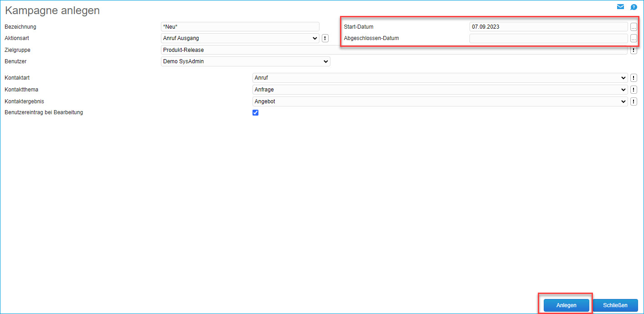Open the Kontaktthema dropdown showing Anfrage
644x314 pixels.
pyautogui.click(x=440, y=90)
